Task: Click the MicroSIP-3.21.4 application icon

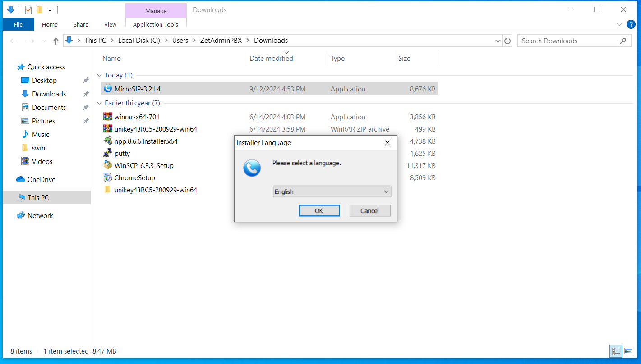Action: pos(107,89)
